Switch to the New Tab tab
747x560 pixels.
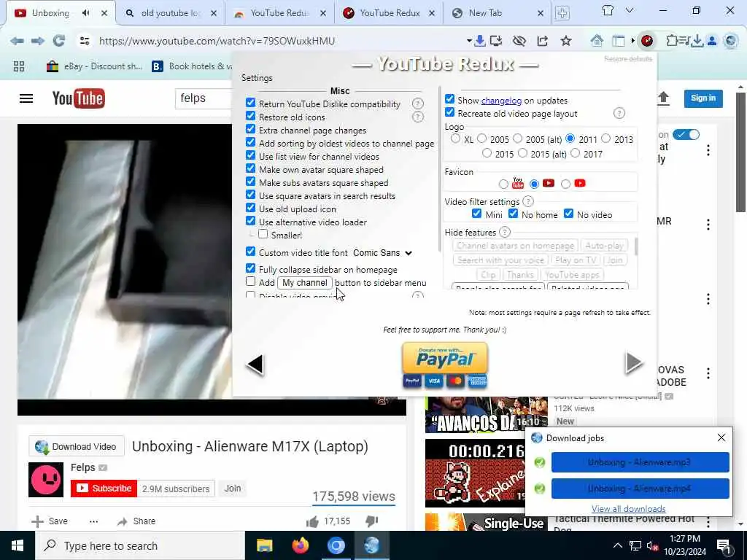tap(497, 13)
